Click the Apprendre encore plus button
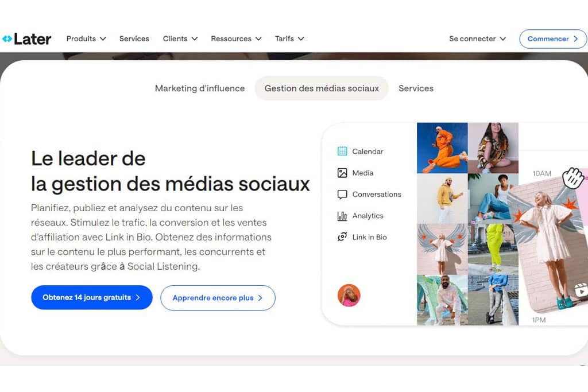 point(218,298)
